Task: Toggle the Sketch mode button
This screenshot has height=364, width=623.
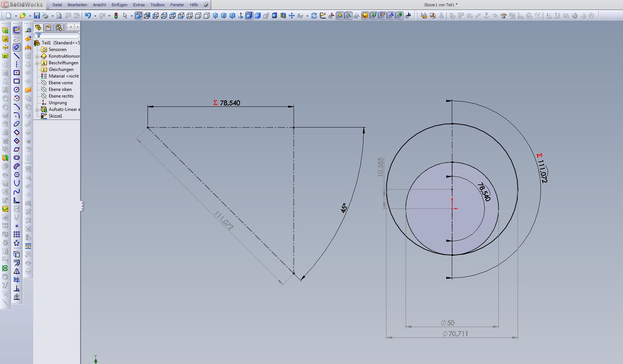Action: [17, 30]
